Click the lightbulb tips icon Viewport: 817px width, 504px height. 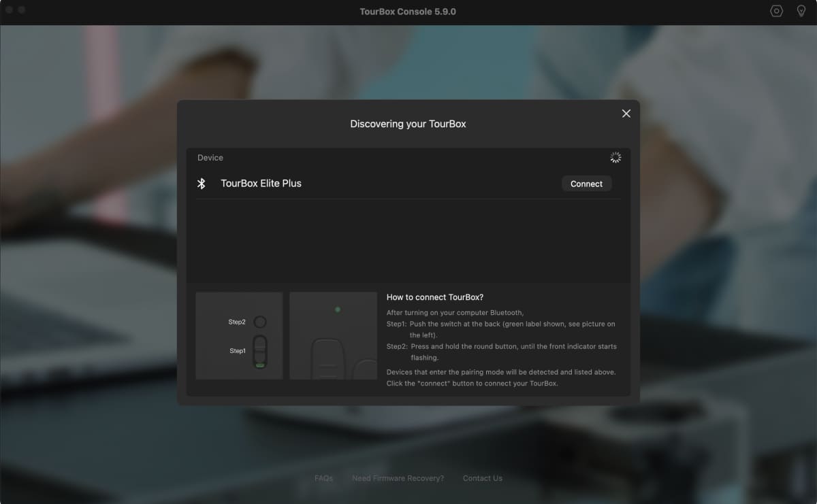(x=801, y=12)
